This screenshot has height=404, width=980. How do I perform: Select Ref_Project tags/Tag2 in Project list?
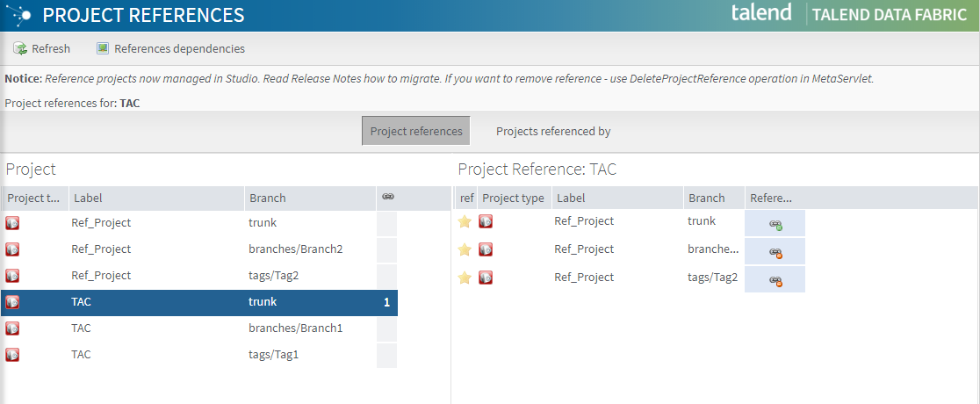[x=101, y=276]
